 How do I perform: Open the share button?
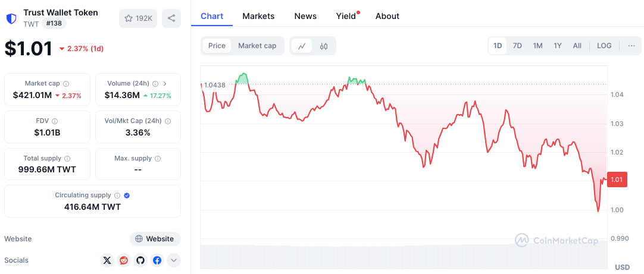[171, 18]
